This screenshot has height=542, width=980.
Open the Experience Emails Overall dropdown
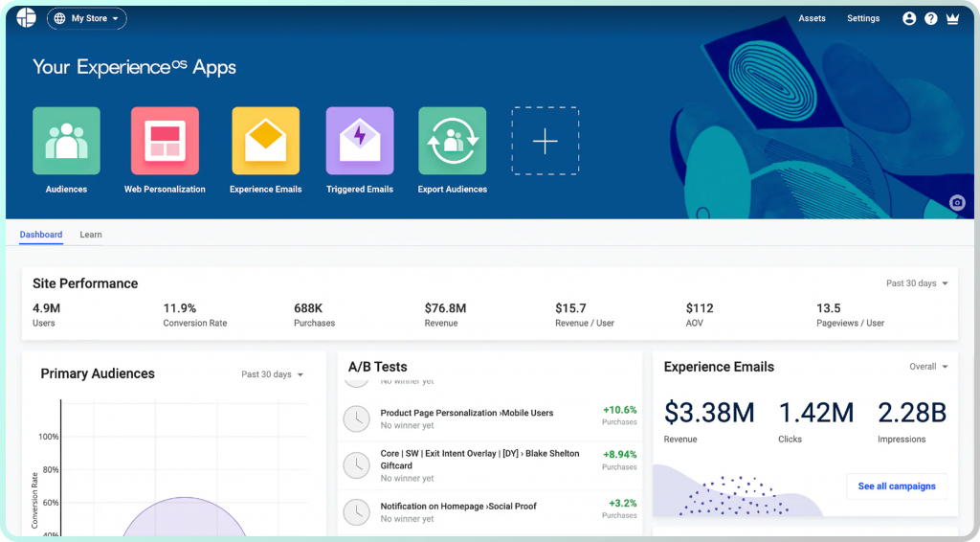point(928,367)
